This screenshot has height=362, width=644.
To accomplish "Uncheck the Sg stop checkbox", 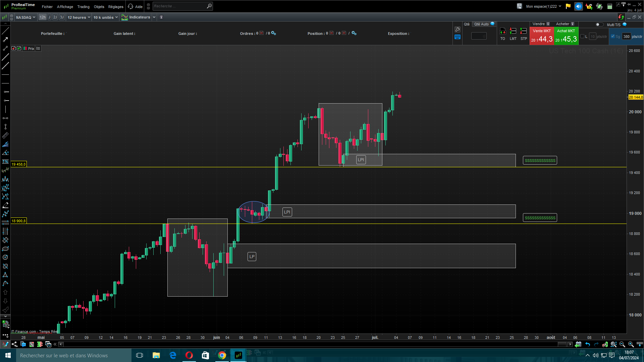I will click(x=613, y=37).
